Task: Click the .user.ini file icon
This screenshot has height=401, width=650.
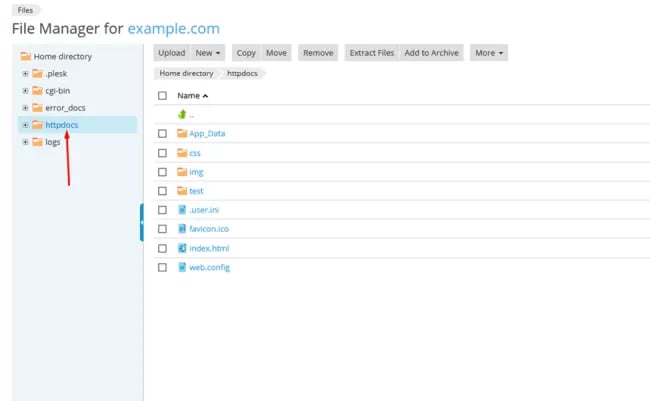Action: [182, 210]
